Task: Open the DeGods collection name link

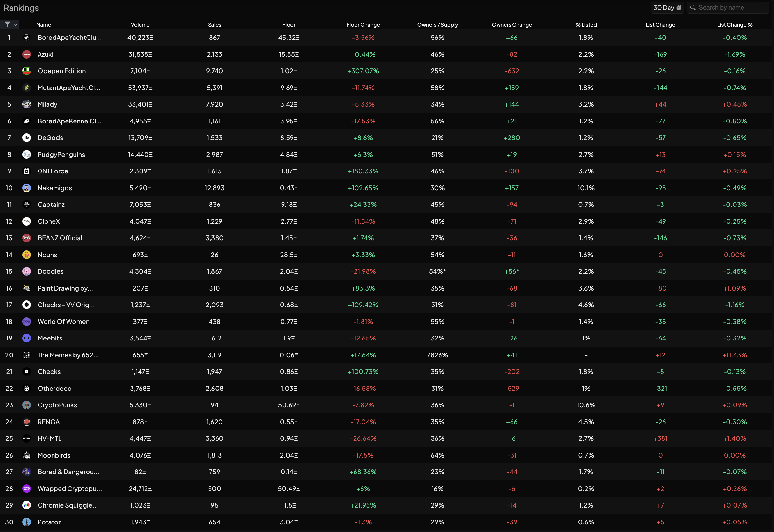Action: pos(50,138)
